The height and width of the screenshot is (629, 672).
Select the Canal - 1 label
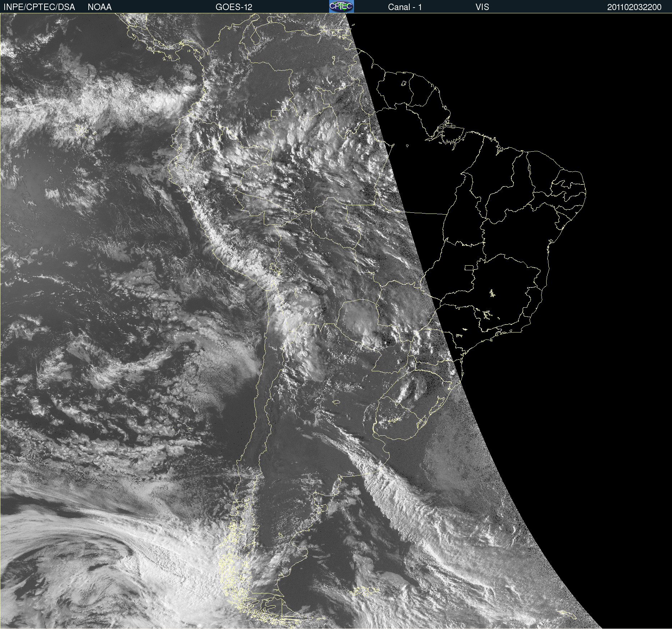click(x=405, y=7)
